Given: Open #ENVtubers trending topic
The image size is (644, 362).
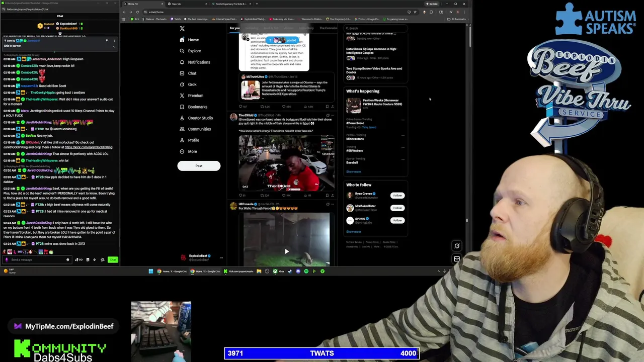Looking at the screenshot, I should 354,150.
